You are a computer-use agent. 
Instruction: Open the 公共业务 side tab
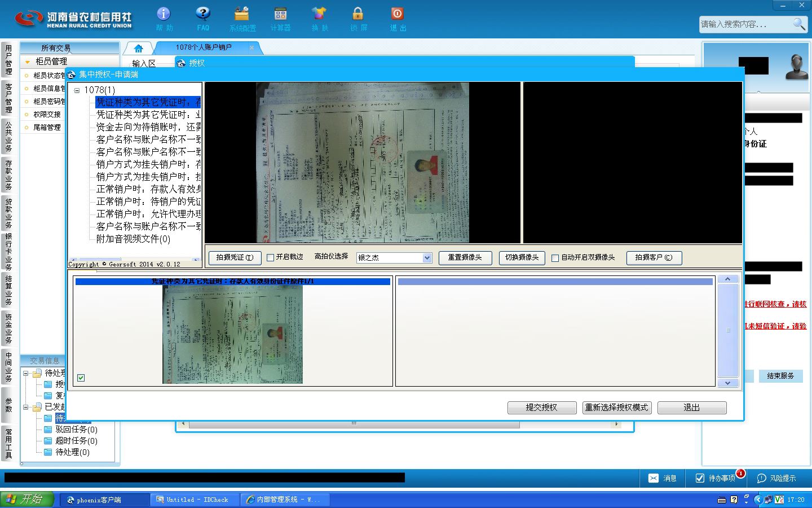point(8,136)
